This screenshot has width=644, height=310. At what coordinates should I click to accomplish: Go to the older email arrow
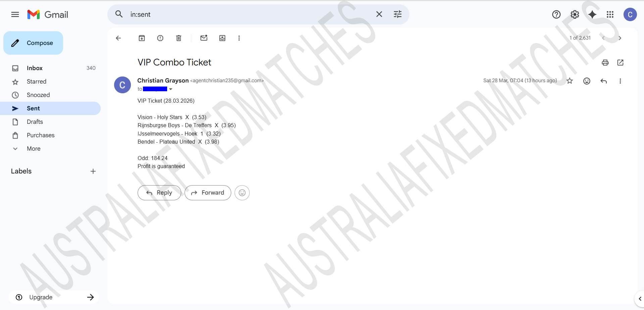point(620,38)
